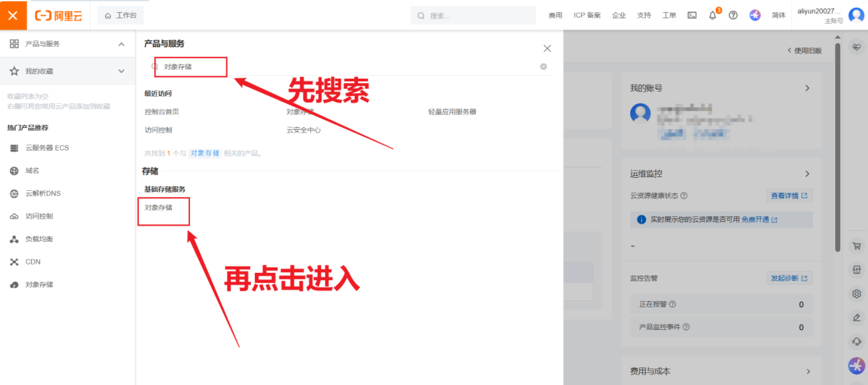
Task: Close the 产品与服务 panel
Action: click(x=547, y=49)
